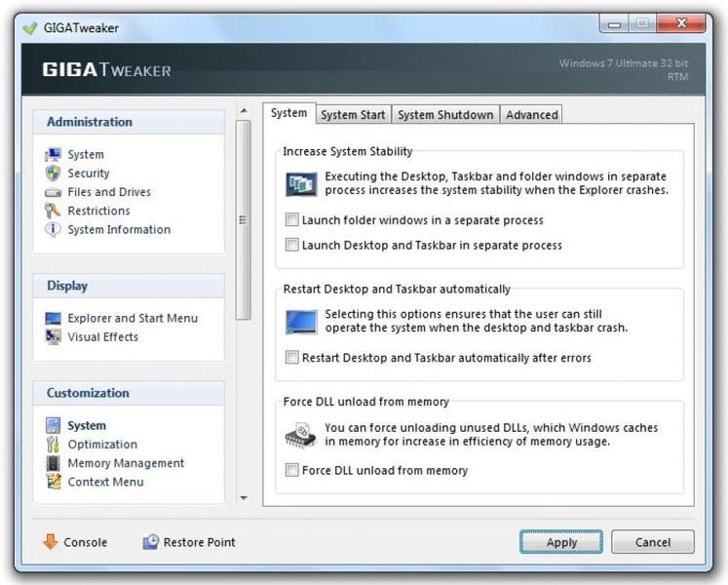Click the Console orange arrow icon
Image resolution: width=728 pixels, height=585 pixels.
pos(50,541)
